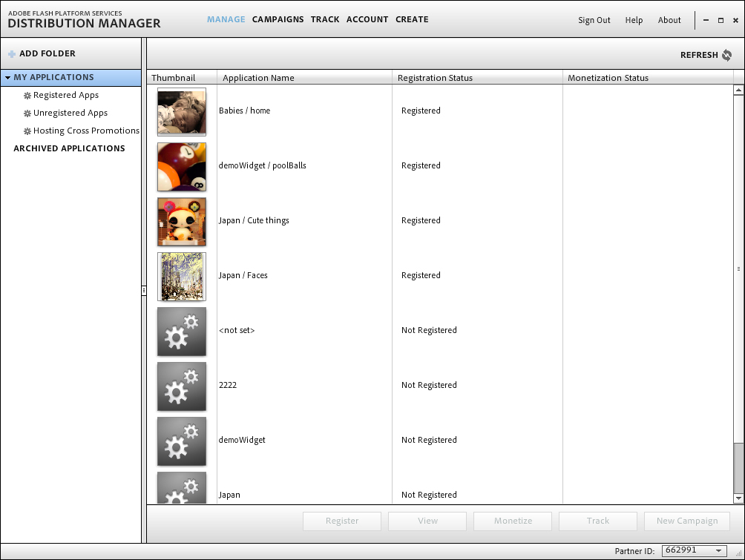Click the Monetize button

click(513, 521)
